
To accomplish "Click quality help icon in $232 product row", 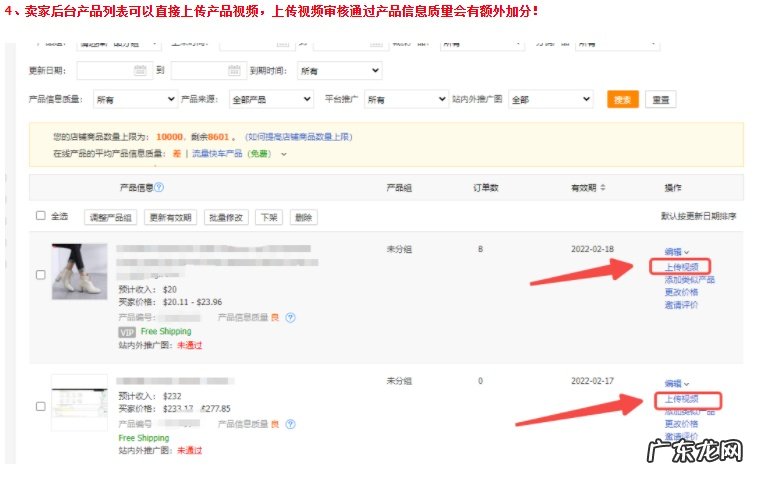I will click(290, 424).
